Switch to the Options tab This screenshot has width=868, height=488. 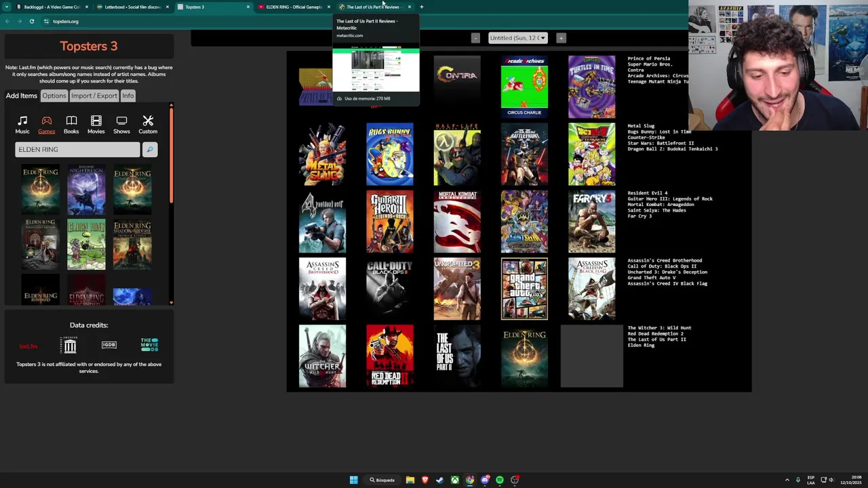[54, 96]
